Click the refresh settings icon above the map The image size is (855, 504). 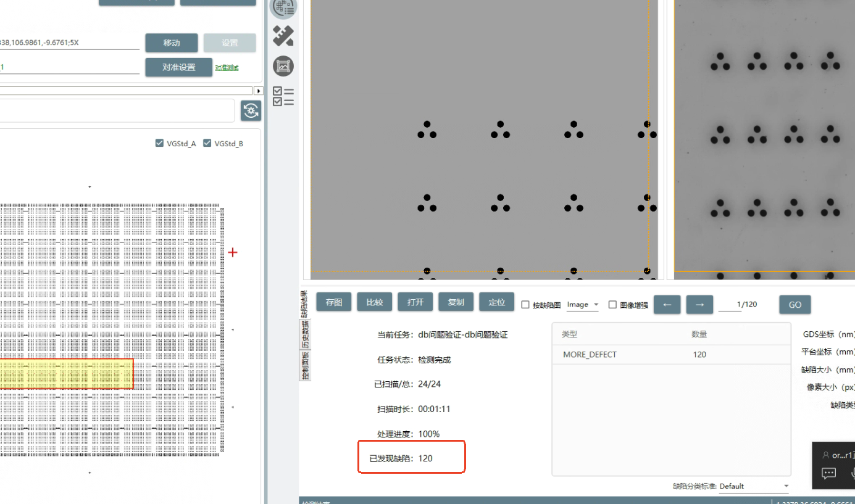(x=251, y=111)
